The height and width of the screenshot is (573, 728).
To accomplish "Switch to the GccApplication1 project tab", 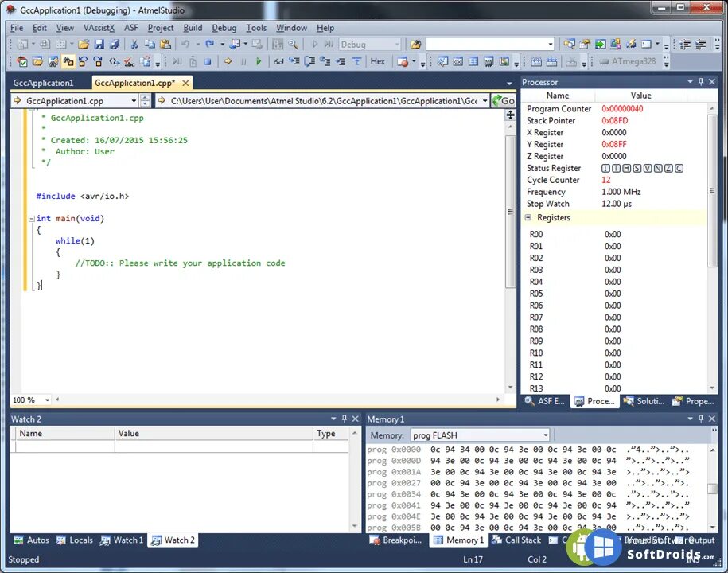I will [x=43, y=83].
